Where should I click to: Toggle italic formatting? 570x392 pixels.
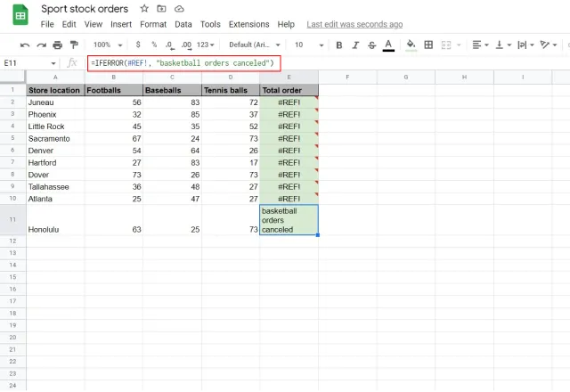[x=355, y=45]
